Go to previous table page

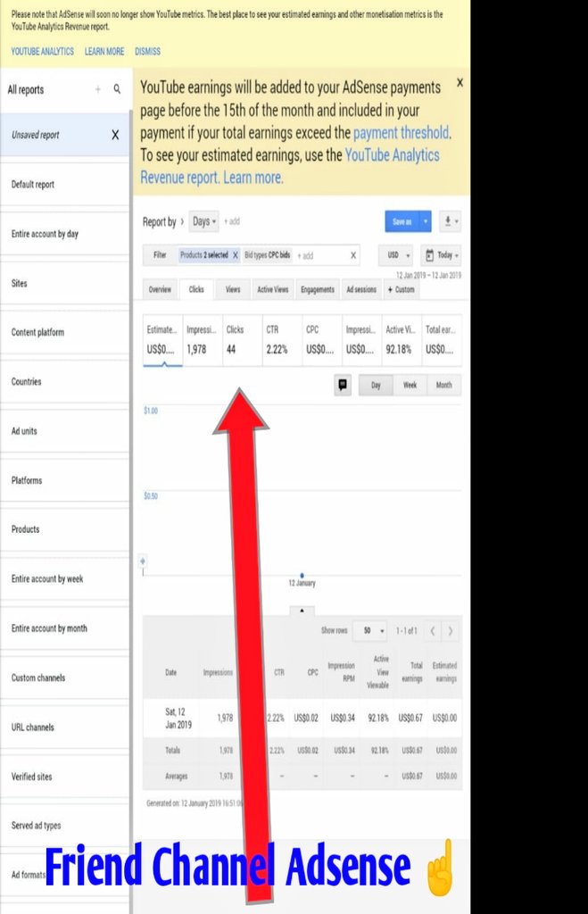433,631
